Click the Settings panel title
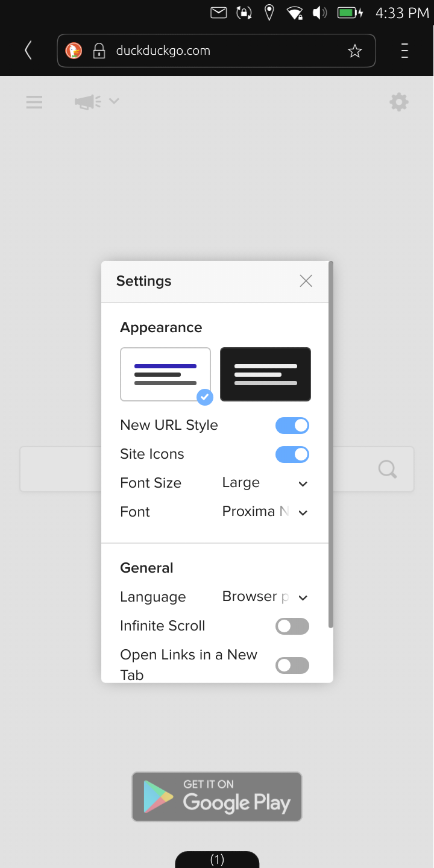The height and width of the screenshot is (868, 434). (x=143, y=281)
